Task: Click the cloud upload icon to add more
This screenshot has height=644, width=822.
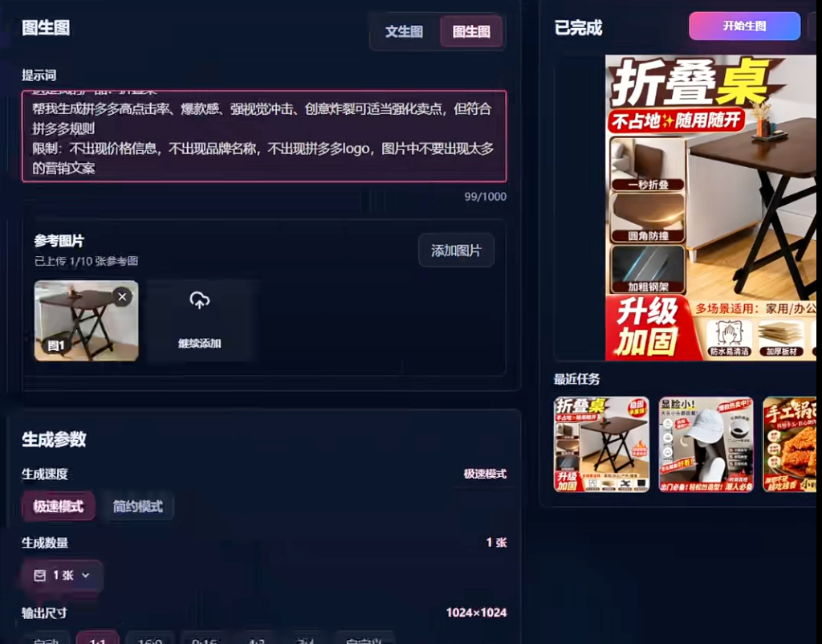Action: tap(200, 300)
